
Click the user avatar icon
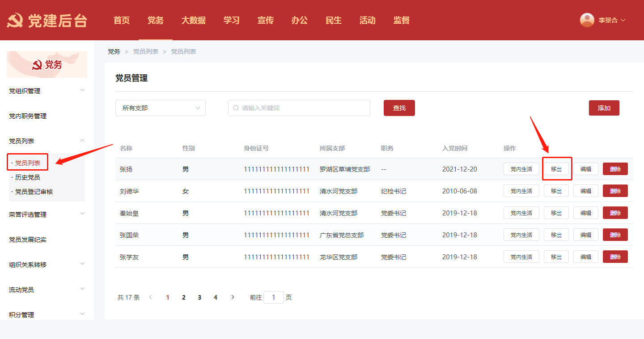587,20
